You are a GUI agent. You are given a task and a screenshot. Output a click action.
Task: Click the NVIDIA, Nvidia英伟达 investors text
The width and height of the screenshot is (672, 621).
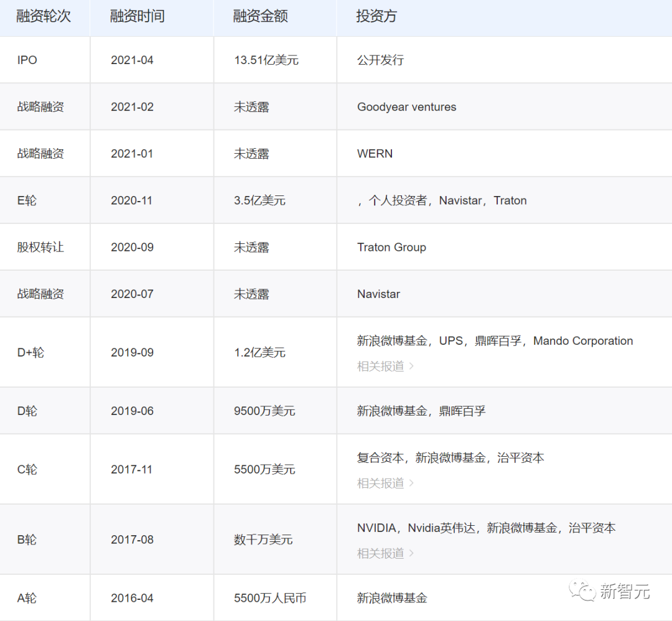click(x=487, y=528)
